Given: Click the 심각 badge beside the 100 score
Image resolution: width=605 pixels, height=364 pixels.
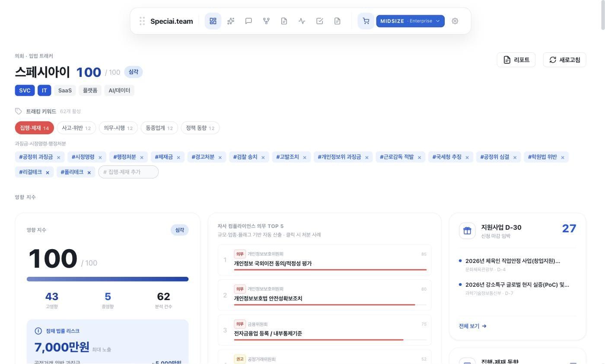Looking at the screenshot, I should tap(134, 72).
